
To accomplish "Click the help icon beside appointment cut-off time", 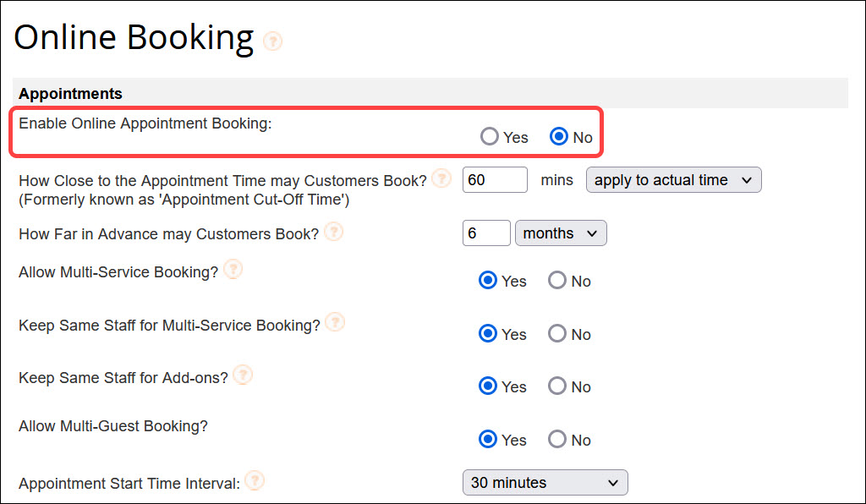I will point(441,178).
